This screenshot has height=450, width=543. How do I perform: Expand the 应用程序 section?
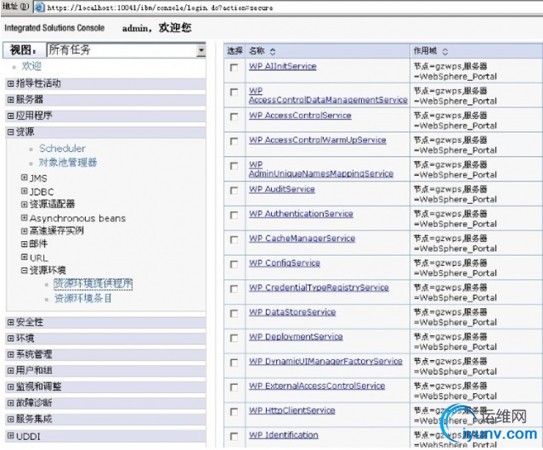coord(11,116)
